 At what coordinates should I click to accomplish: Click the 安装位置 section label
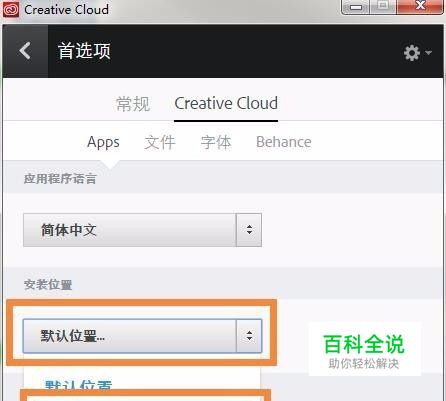pyautogui.click(x=48, y=285)
